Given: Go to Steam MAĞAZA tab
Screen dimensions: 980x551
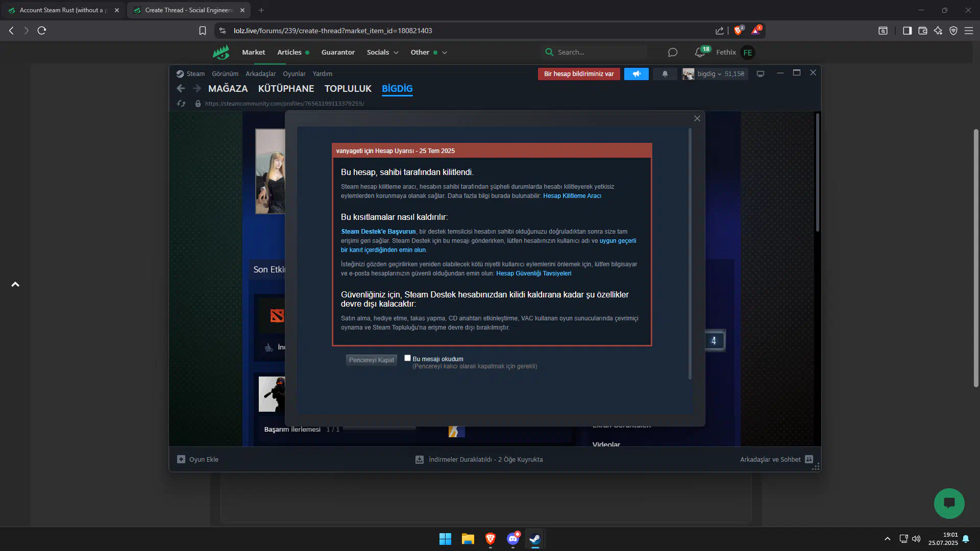Looking at the screenshot, I should pyautogui.click(x=228, y=89).
